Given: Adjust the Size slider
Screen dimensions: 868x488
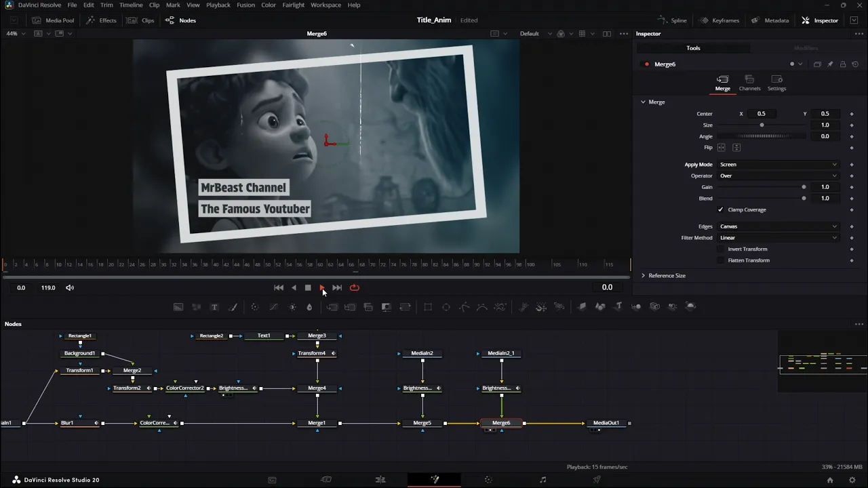Looking at the screenshot, I should pyautogui.click(x=762, y=125).
